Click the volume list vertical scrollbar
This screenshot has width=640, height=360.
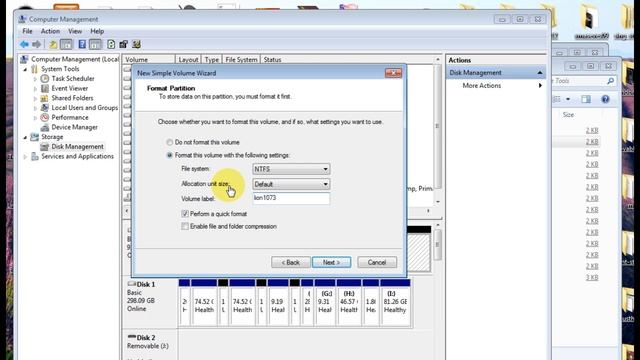click(x=438, y=127)
